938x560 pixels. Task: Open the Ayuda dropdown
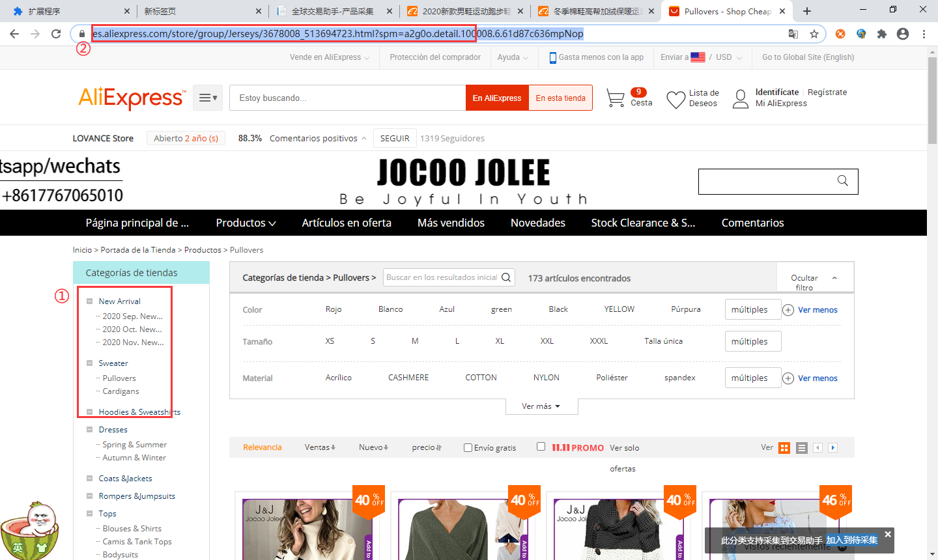[513, 57]
